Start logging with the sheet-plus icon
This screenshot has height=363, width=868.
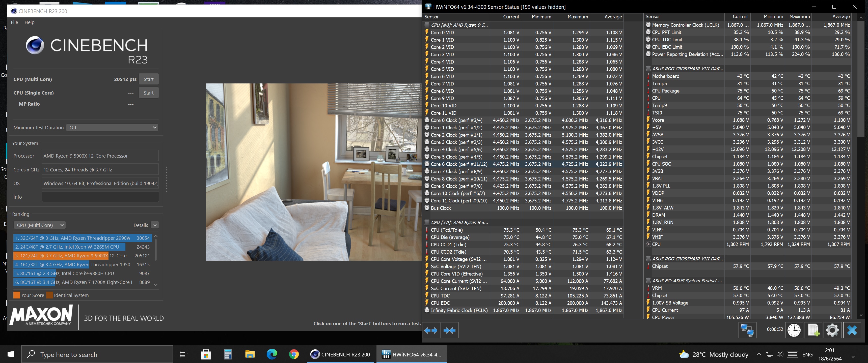pos(813,330)
